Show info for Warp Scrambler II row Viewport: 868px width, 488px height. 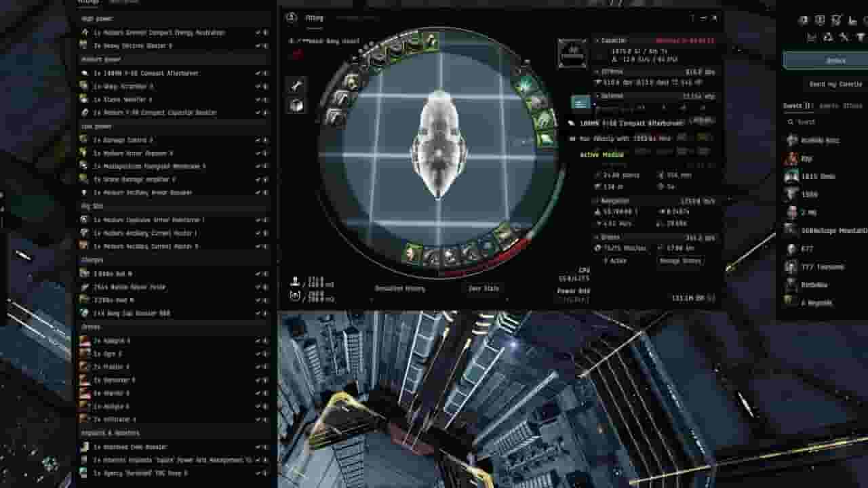pyautogui.click(x=265, y=86)
